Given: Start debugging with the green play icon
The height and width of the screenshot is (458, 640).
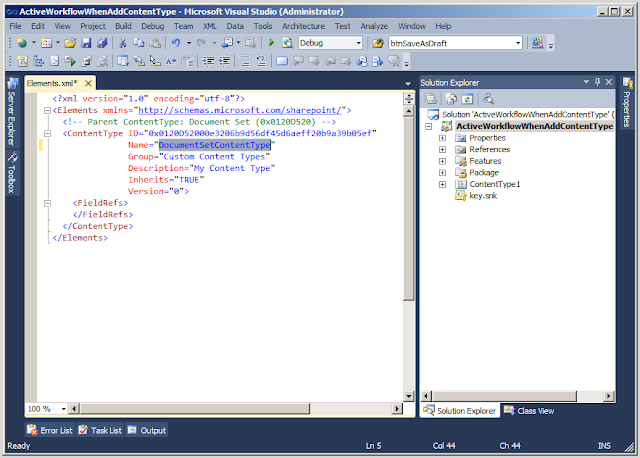Looking at the screenshot, I should point(271,43).
